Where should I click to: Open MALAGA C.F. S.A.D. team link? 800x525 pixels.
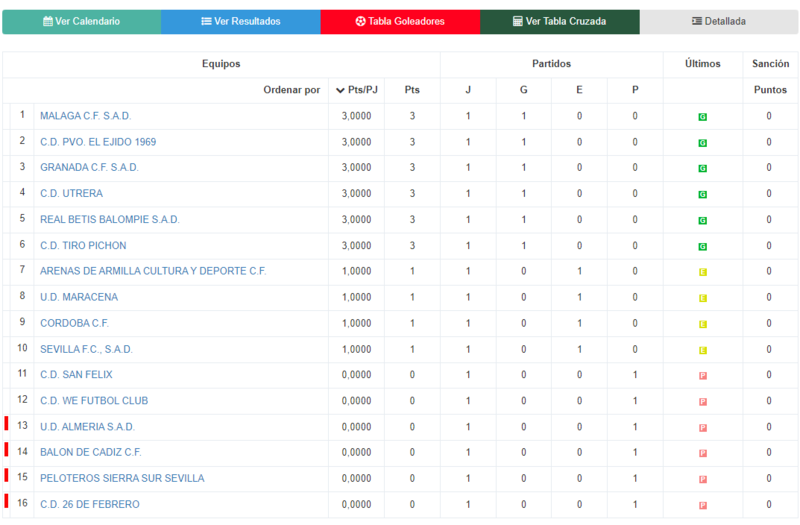pos(86,116)
